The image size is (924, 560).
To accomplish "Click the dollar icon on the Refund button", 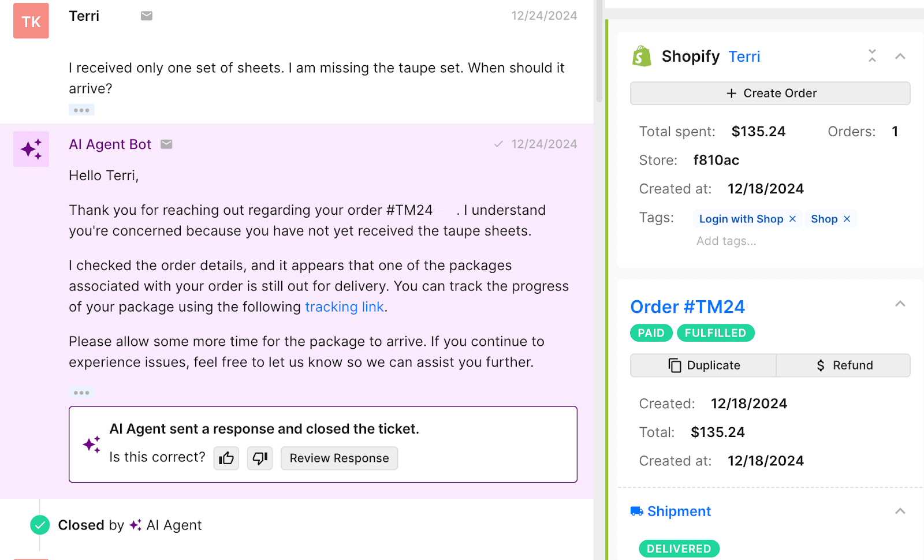I will coord(819,365).
